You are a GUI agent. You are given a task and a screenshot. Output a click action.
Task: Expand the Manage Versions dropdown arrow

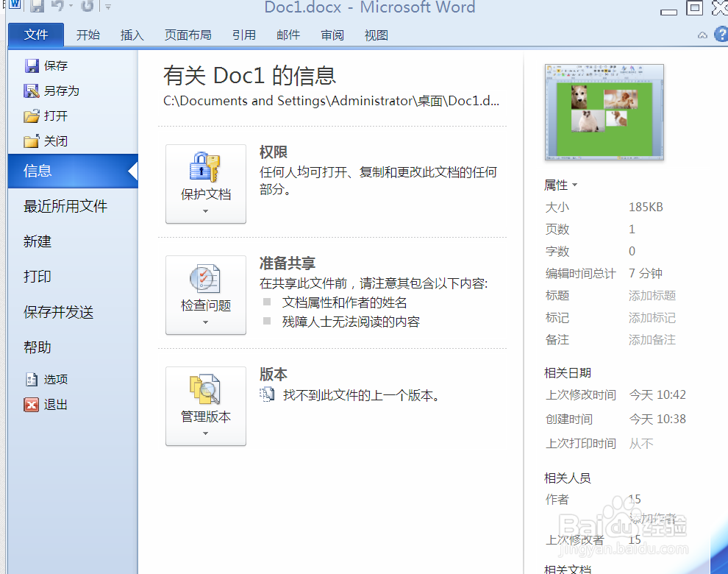[x=205, y=433]
